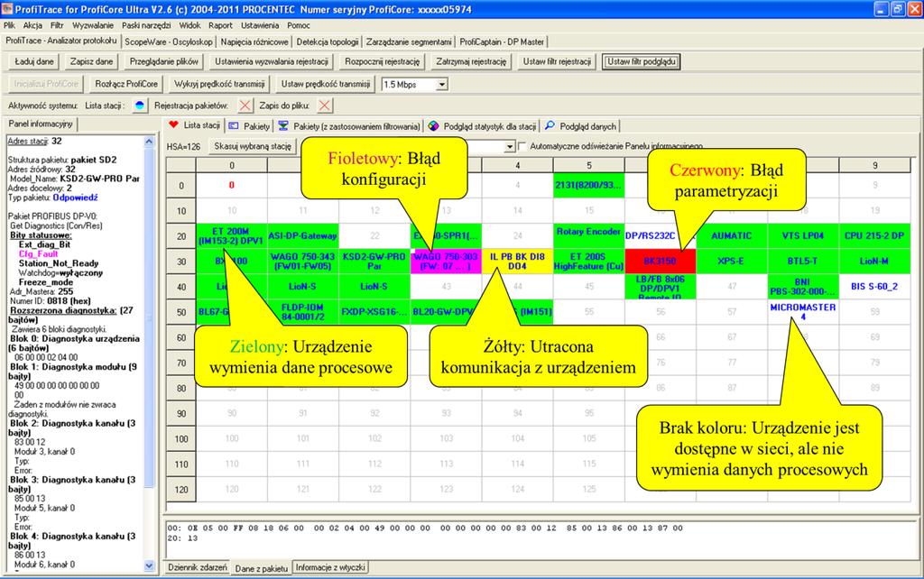Click the Rejestracja pakietów red X icon

tap(245, 106)
